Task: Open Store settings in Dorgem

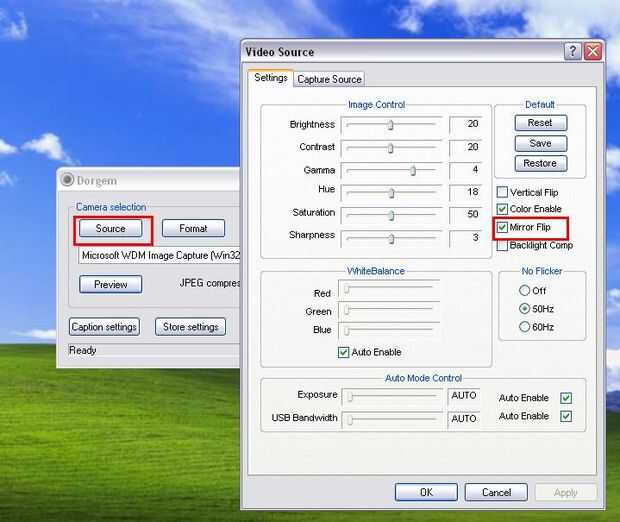Action: 191,327
